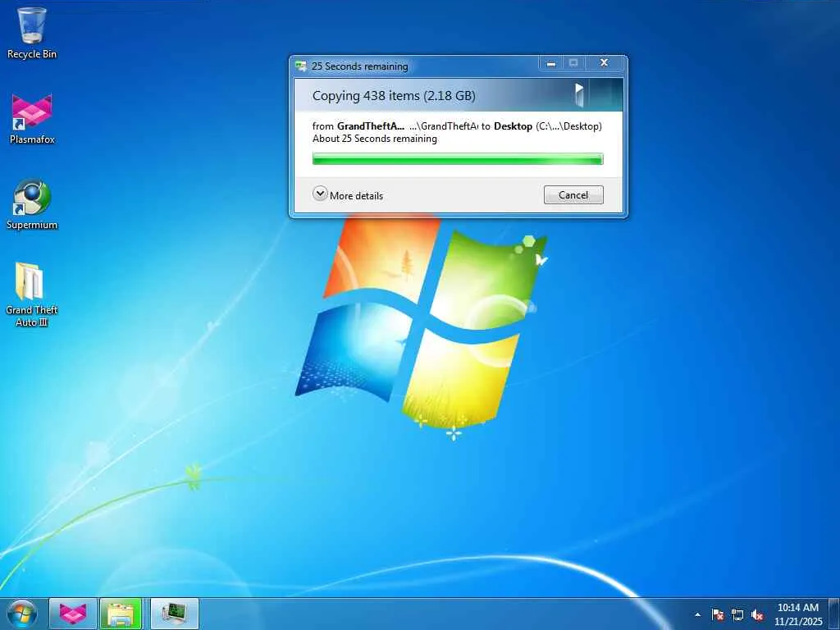Cancel the file copy operation
The height and width of the screenshot is (630, 840).
pos(573,195)
